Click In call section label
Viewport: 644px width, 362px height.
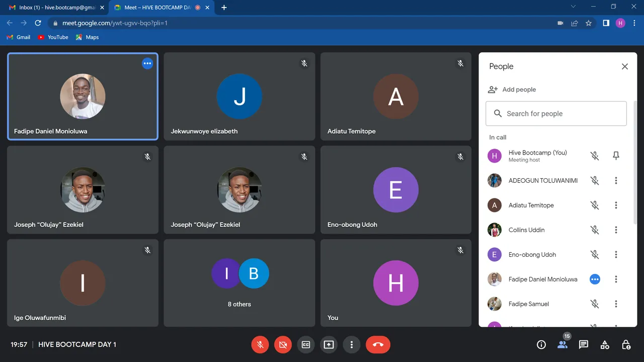[x=498, y=137]
